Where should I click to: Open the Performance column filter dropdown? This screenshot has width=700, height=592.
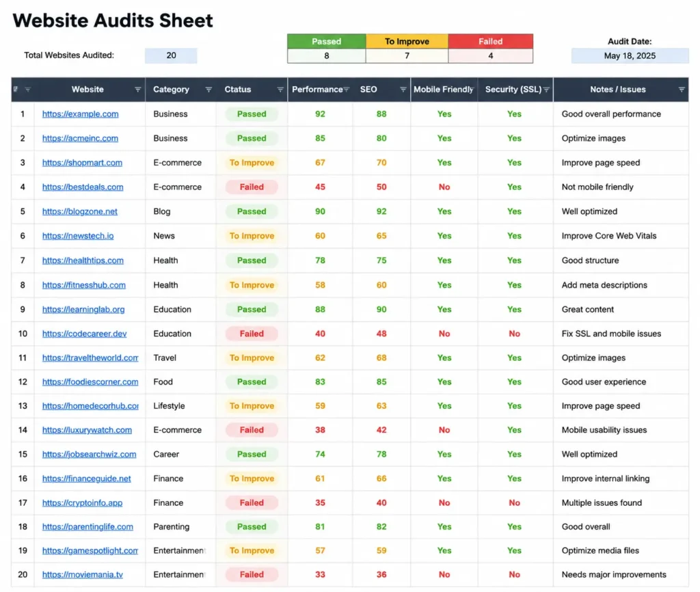(x=347, y=90)
